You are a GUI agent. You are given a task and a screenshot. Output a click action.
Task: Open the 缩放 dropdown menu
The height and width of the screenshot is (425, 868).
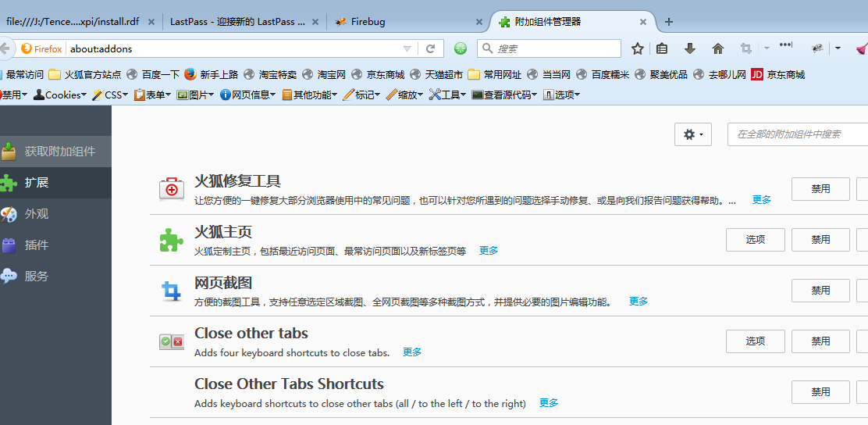click(x=404, y=95)
